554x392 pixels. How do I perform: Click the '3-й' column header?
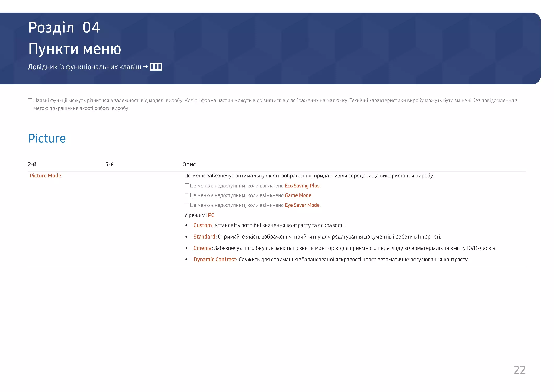(109, 164)
